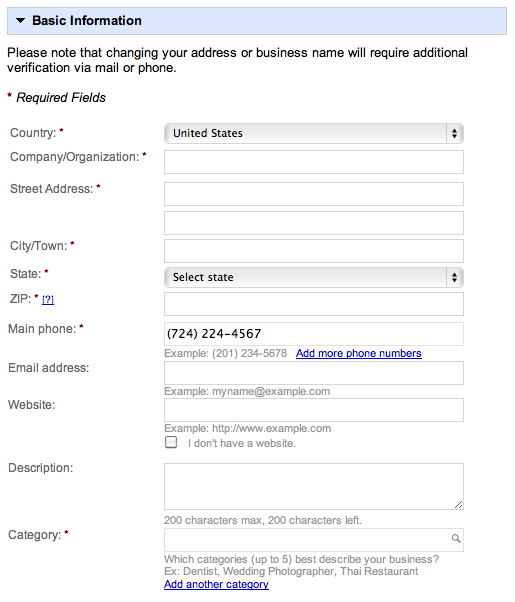Focus the first Street Address field
The image size is (515, 602).
click(x=314, y=194)
